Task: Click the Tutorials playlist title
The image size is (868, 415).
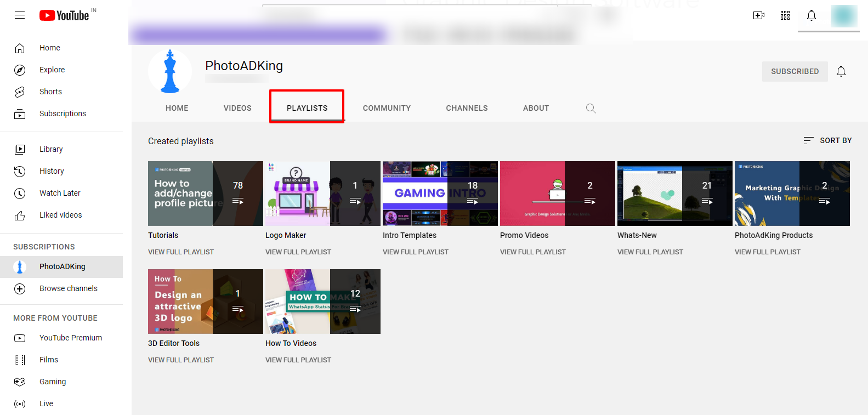Action: (163, 235)
